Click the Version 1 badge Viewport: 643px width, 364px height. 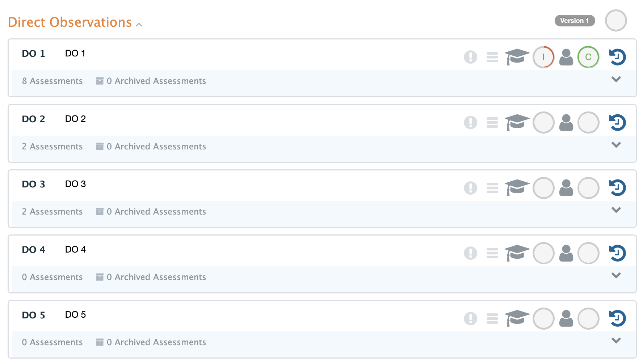575,21
